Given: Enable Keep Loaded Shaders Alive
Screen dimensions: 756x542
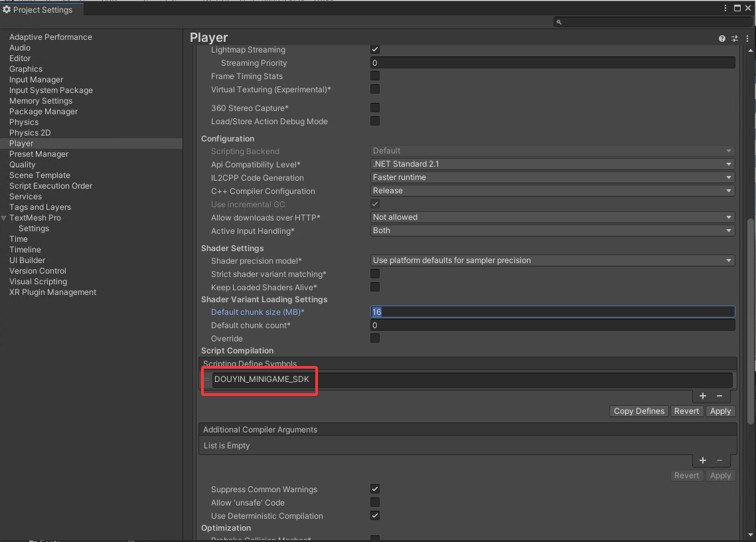Looking at the screenshot, I should click(x=374, y=287).
